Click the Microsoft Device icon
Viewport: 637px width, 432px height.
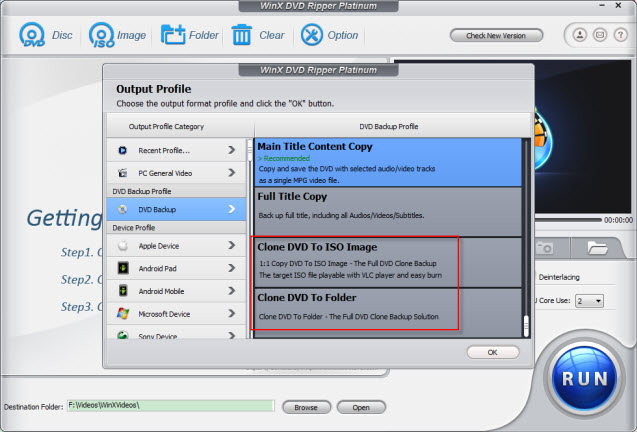point(123,313)
